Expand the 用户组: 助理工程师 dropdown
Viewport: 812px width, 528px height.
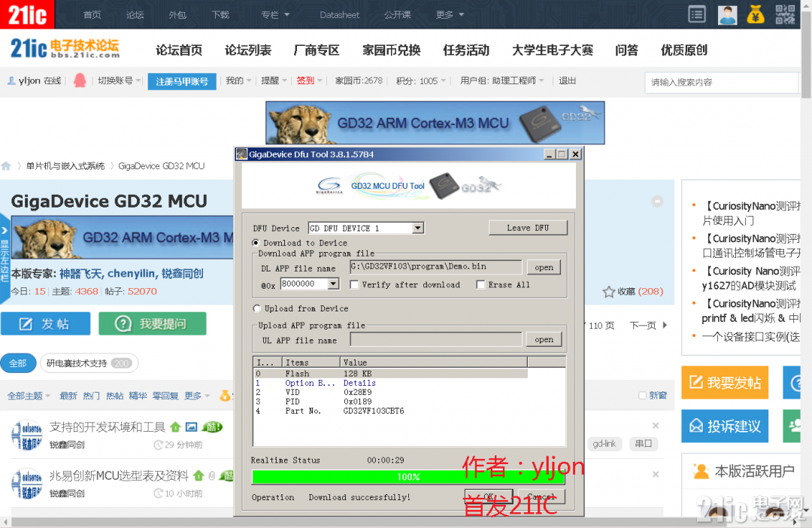501,80
